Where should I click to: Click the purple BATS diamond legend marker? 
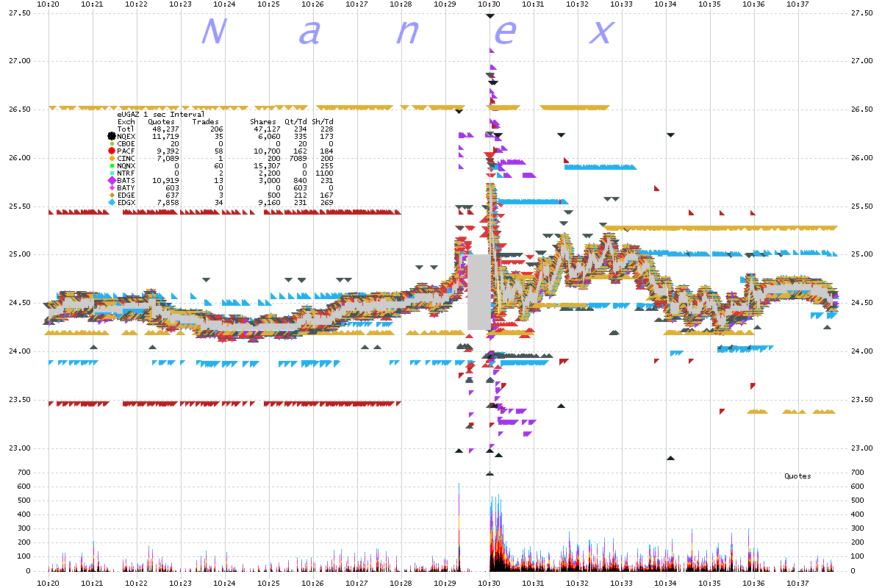[111, 180]
